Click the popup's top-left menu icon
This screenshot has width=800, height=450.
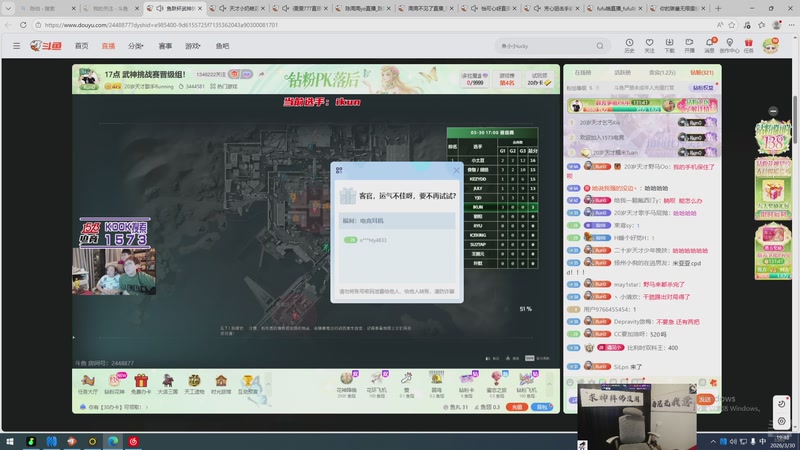click(339, 170)
